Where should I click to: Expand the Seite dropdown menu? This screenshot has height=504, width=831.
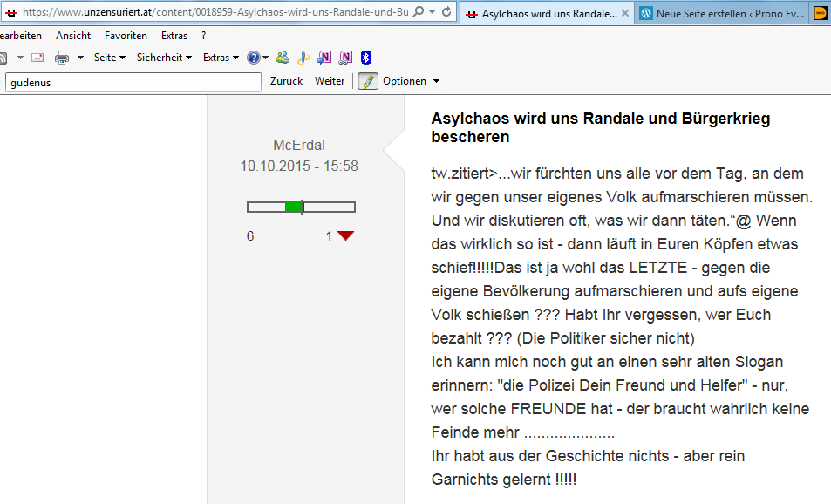pyautogui.click(x=110, y=58)
